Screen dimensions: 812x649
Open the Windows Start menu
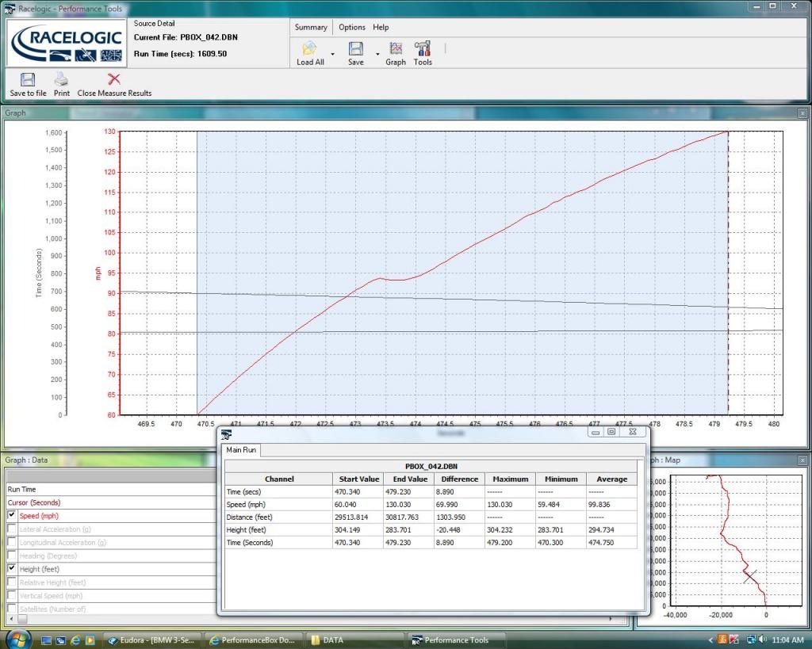tap(19, 639)
